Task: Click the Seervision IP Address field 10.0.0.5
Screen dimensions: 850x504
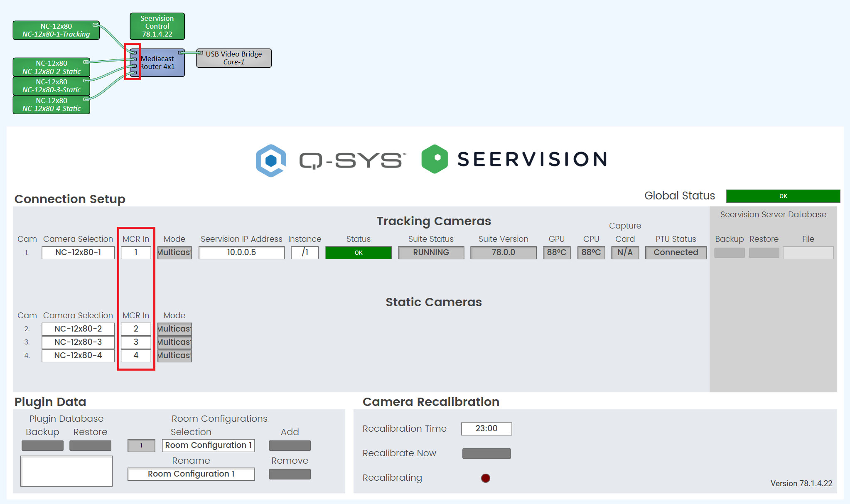Action: pyautogui.click(x=241, y=253)
